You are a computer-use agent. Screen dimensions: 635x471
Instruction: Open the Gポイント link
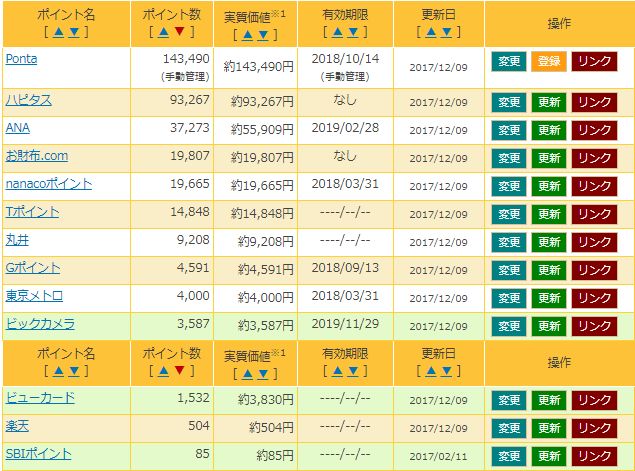[x=33, y=268]
